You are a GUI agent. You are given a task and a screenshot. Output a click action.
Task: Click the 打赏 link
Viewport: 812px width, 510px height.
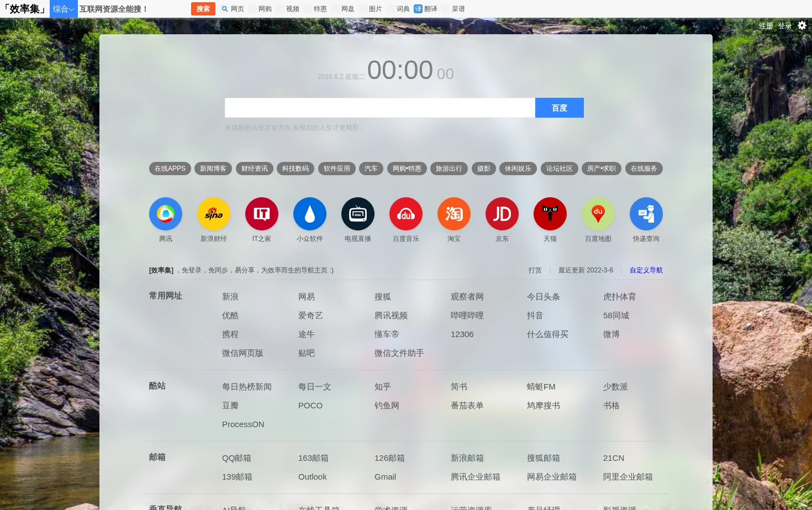click(x=535, y=270)
